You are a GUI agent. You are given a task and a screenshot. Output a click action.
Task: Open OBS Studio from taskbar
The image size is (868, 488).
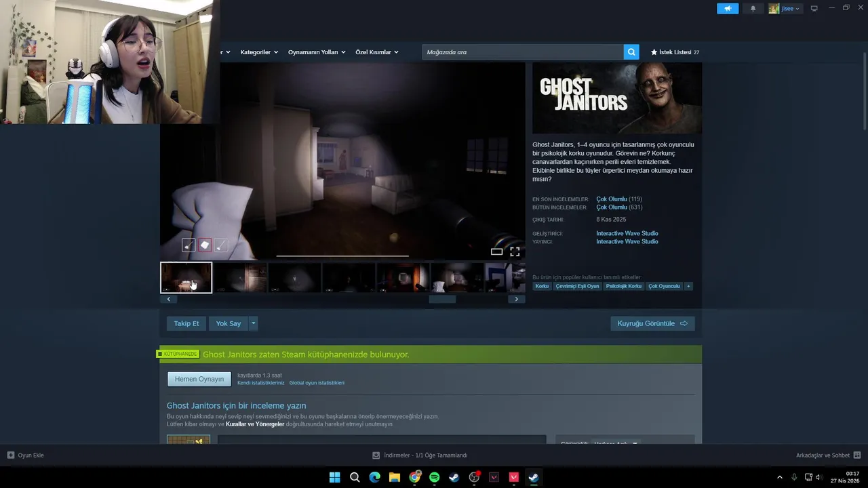point(474,477)
